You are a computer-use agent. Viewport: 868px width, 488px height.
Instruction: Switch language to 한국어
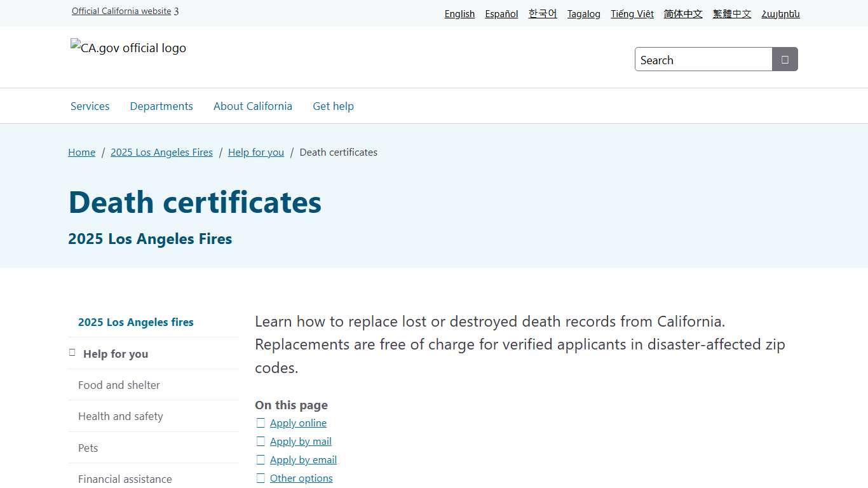542,13
